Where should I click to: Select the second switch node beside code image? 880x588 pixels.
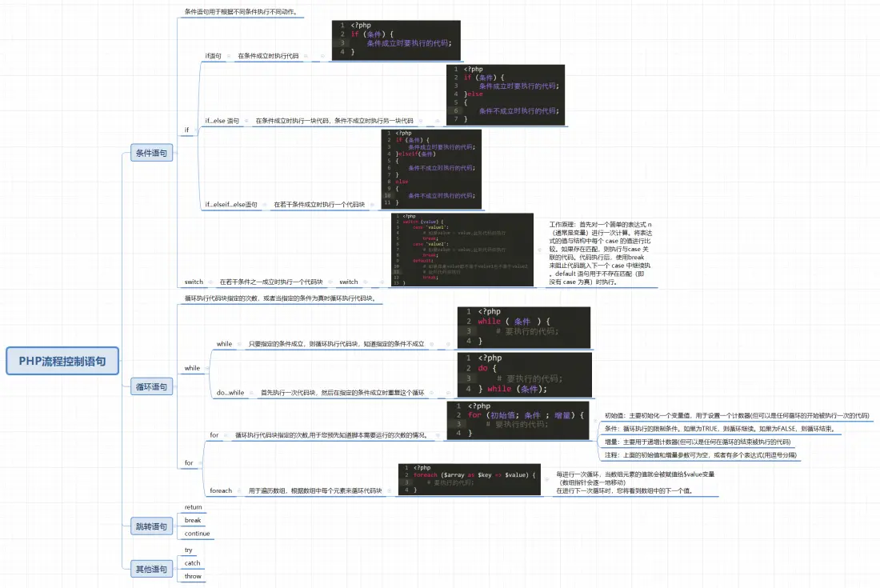(349, 282)
